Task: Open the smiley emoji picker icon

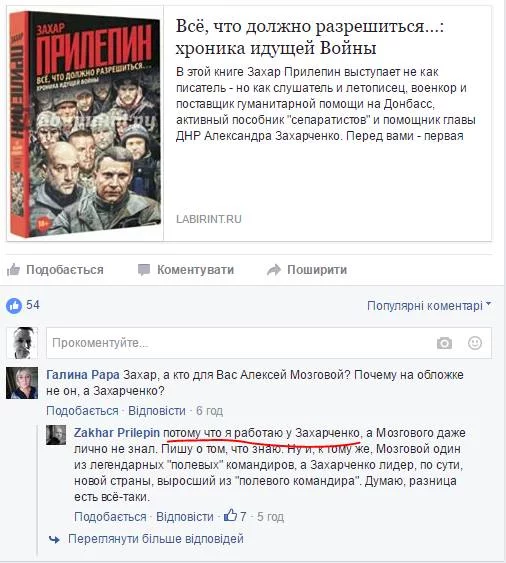Action: 475,343
